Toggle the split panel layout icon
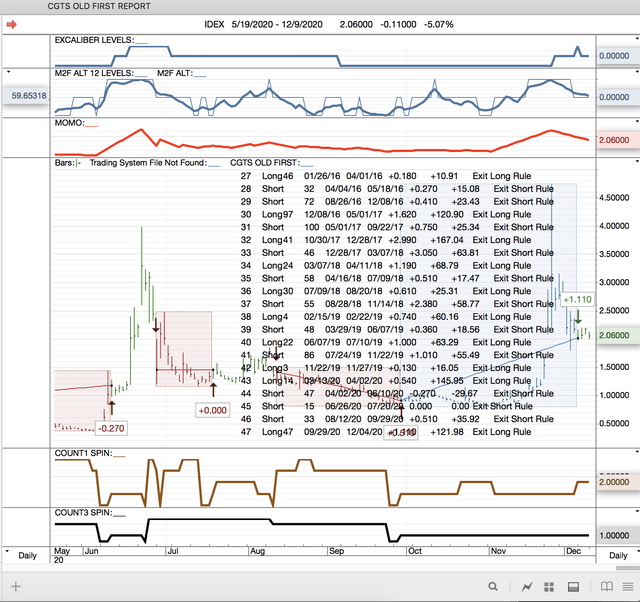Image resolution: width=640 pixels, height=602 pixels. pyautogui.click(x=573, y=587)
